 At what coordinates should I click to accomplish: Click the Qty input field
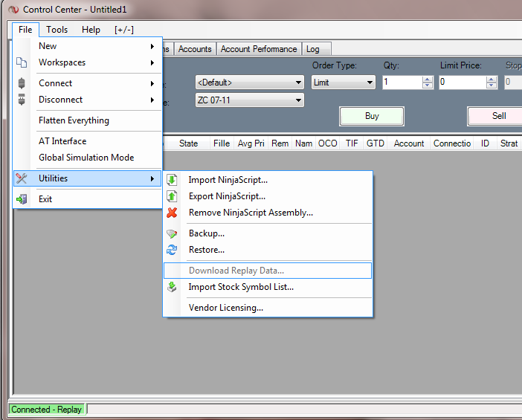[x=402, y=83]
